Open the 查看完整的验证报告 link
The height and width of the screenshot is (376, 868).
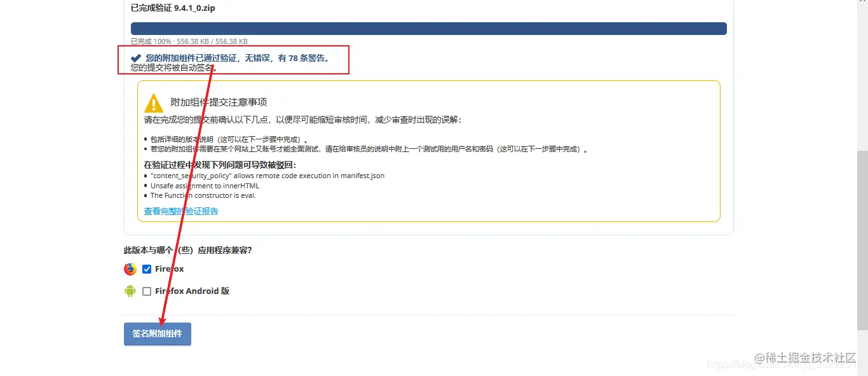pyautogui.click(x=181, y=211)
